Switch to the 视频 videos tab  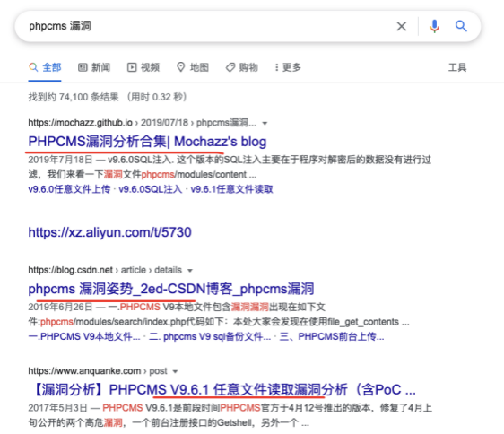point(143,67)
